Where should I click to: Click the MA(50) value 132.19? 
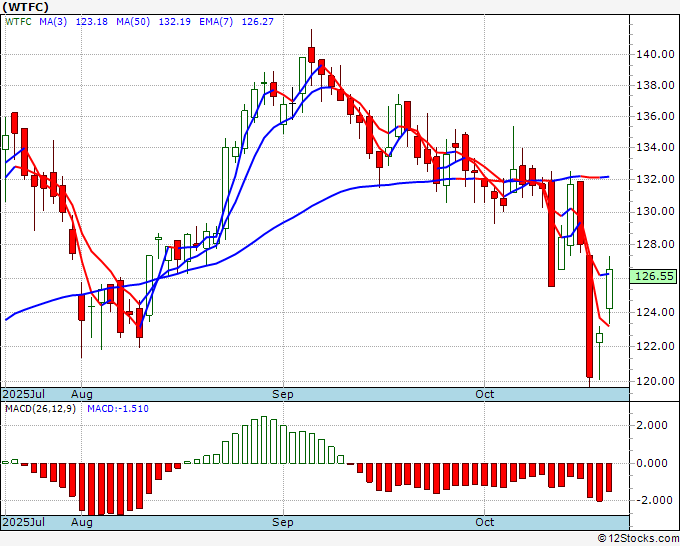(x=174, y=21)
